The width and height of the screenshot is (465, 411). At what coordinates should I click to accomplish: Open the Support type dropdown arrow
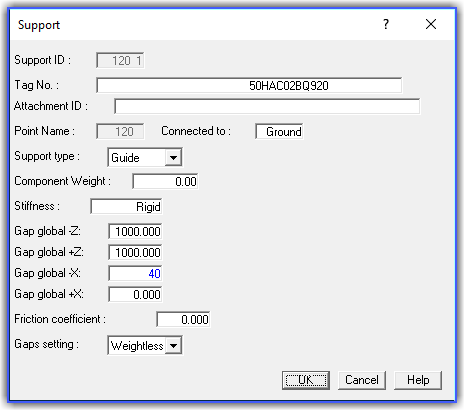(x=173, y=157)
